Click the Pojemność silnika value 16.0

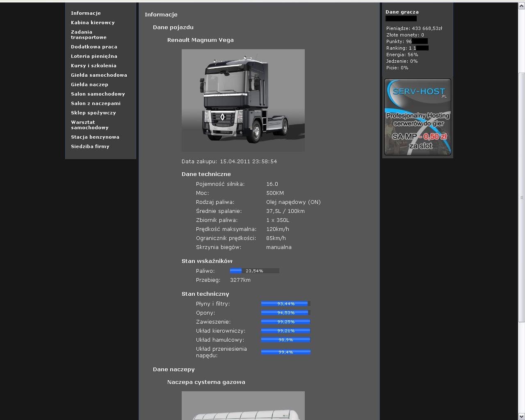click(x=272, y=184)
